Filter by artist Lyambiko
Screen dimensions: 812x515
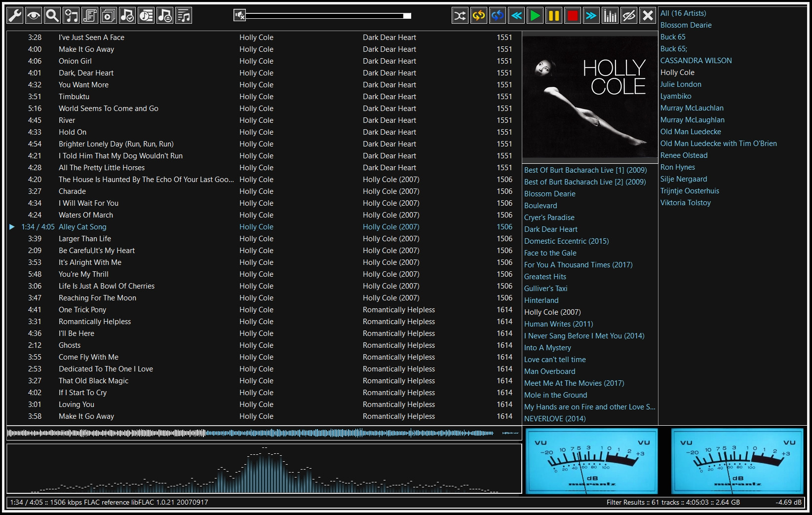click(x=676, y=96)
